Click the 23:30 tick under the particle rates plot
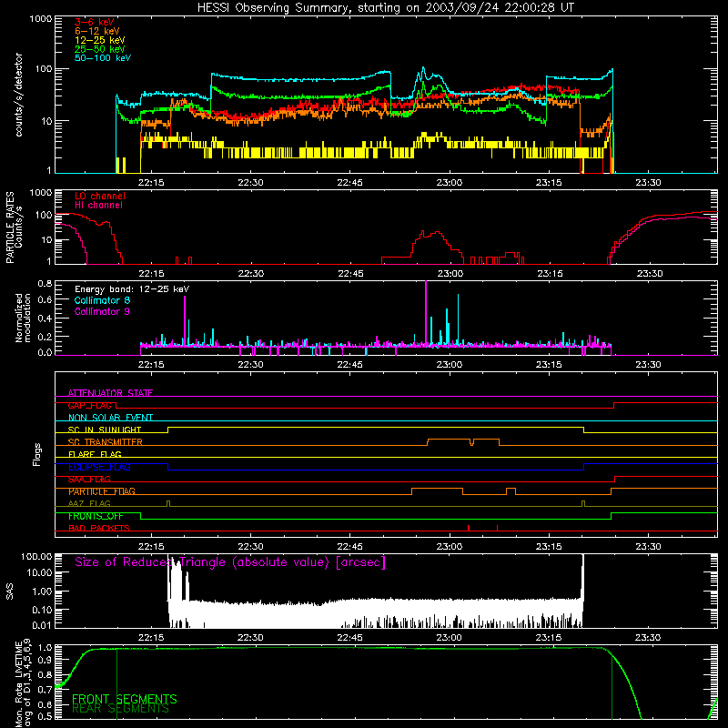The image size is (728, 728). [649, 274]
